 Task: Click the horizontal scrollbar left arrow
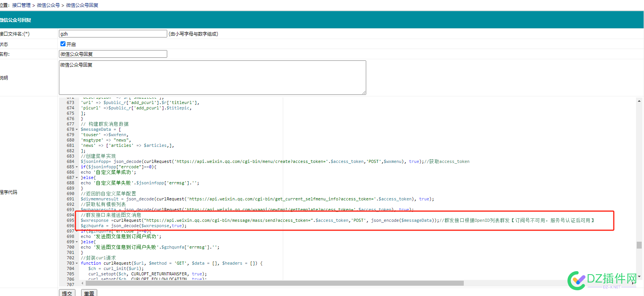[82, 283]
